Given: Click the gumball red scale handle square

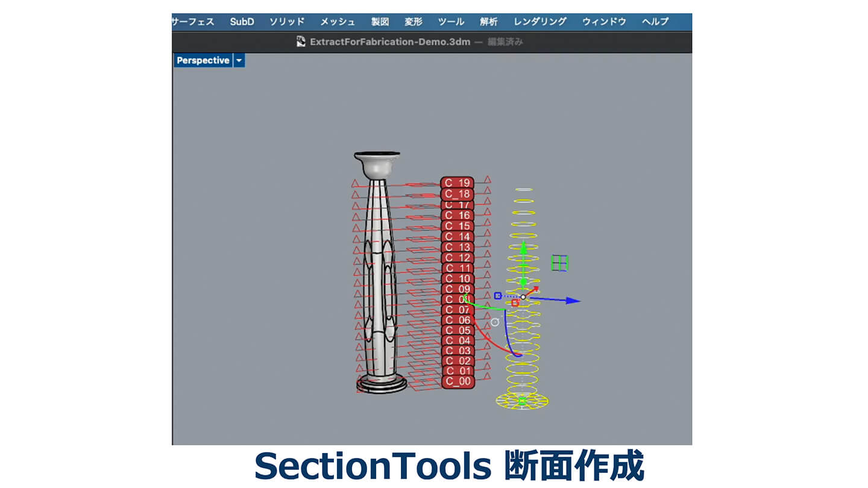Looking at the screenshot, I should tap(515, 303).
